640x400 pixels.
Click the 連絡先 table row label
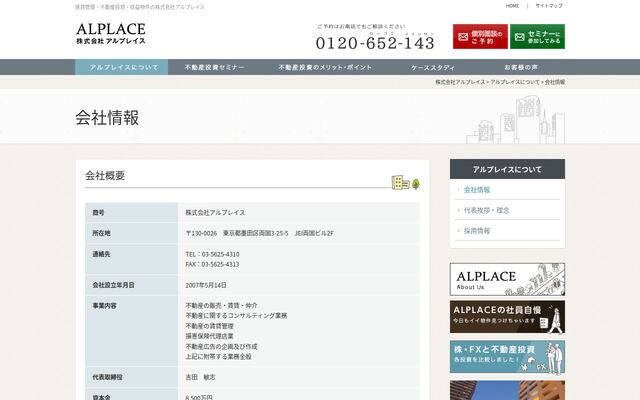tap(101, 254)
